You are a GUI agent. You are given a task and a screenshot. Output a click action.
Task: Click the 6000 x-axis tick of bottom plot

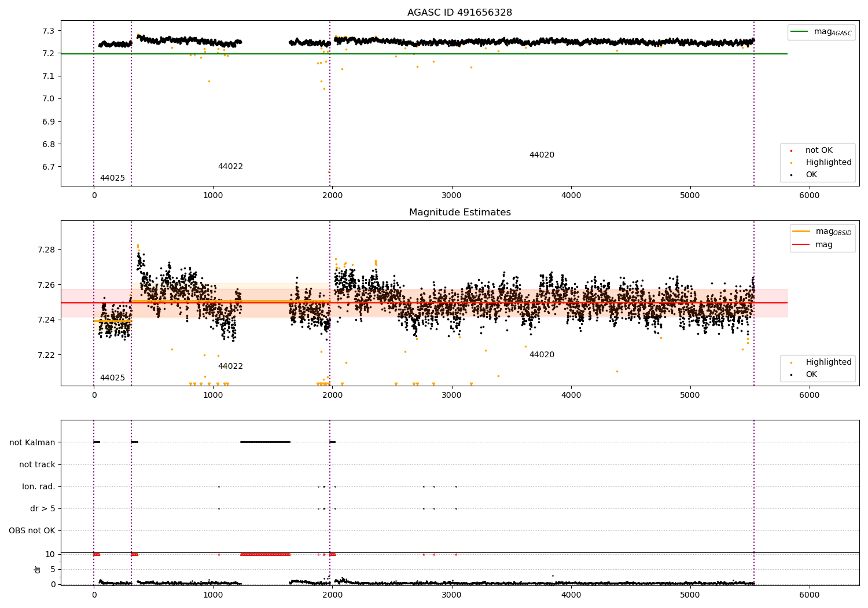809,595
